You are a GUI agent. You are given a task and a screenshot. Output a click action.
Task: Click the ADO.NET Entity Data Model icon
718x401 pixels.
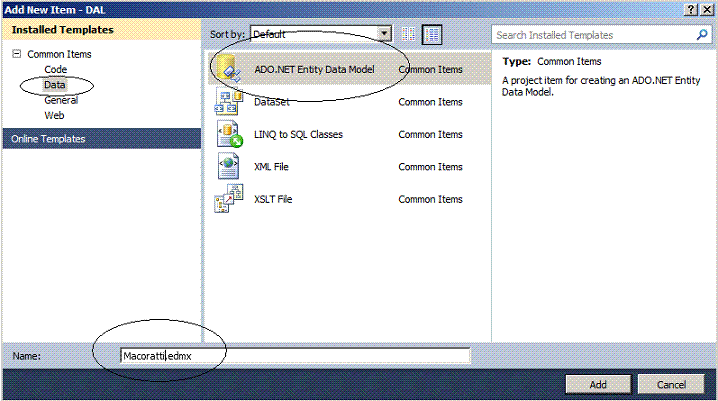coord(228,69)
